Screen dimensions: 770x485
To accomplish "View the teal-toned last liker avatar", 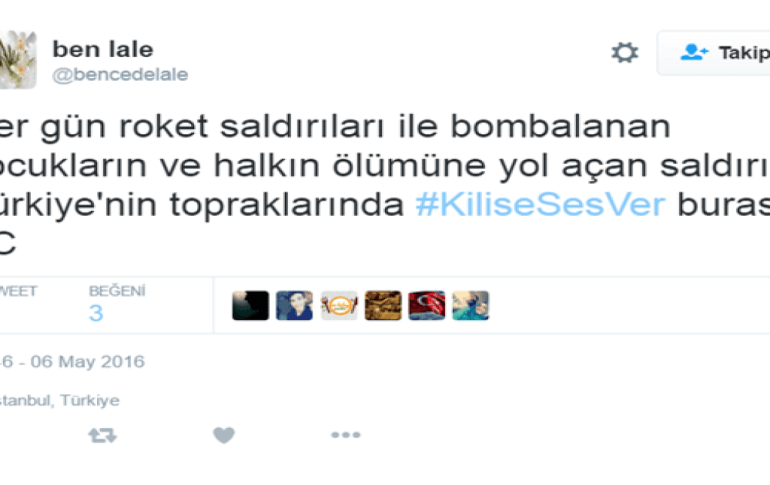I will (470, 305).
